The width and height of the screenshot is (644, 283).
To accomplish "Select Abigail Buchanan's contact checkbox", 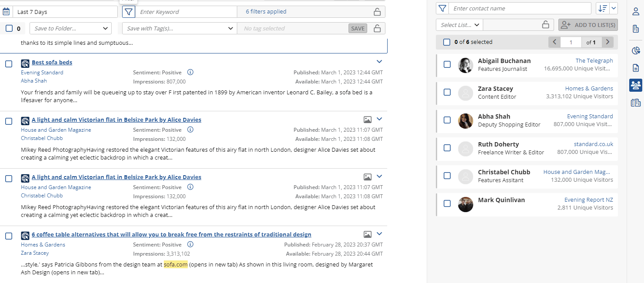I will 447,64.
